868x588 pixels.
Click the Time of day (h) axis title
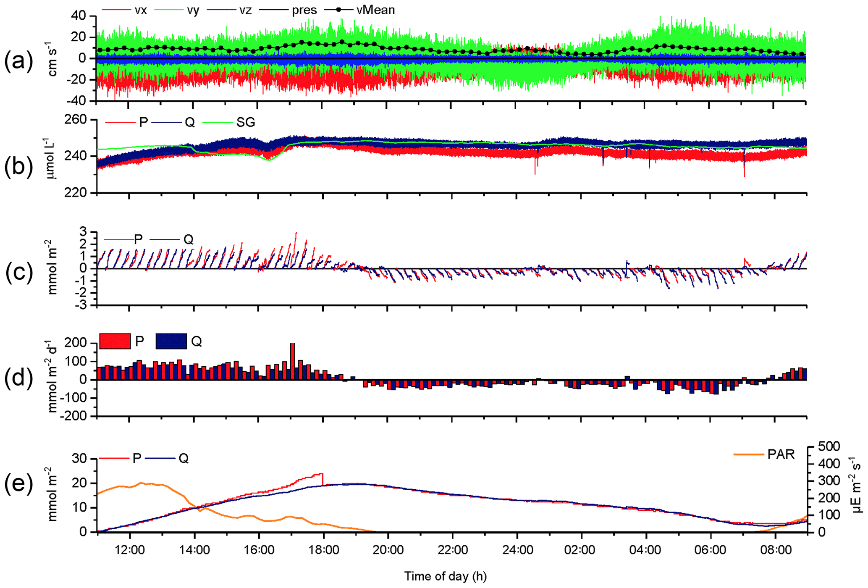point(445,576)
